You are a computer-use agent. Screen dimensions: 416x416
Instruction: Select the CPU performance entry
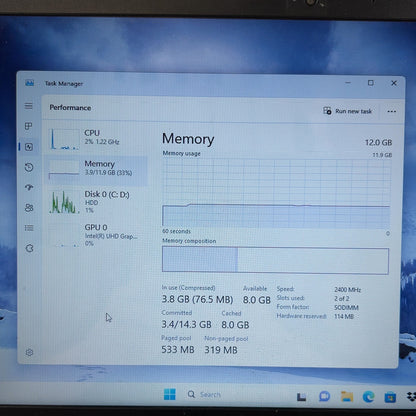96,138
